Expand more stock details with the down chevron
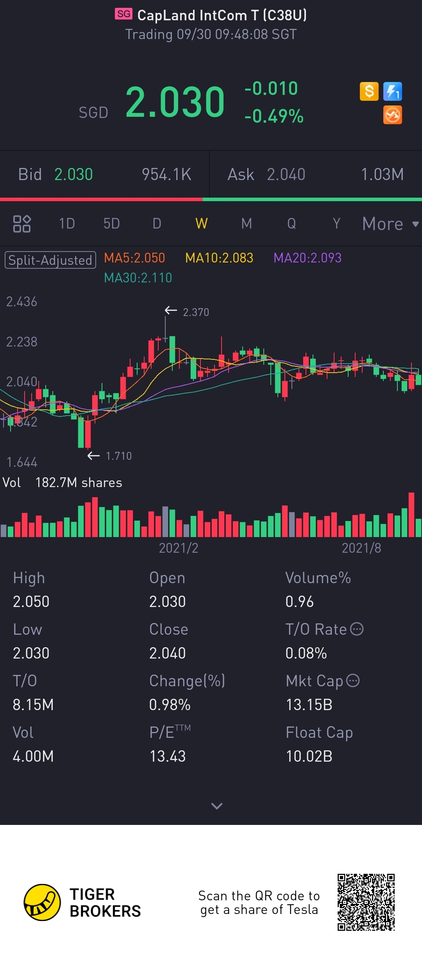This screenshot has height=980, width=422. pyautogui.click(x=216, y=806)
